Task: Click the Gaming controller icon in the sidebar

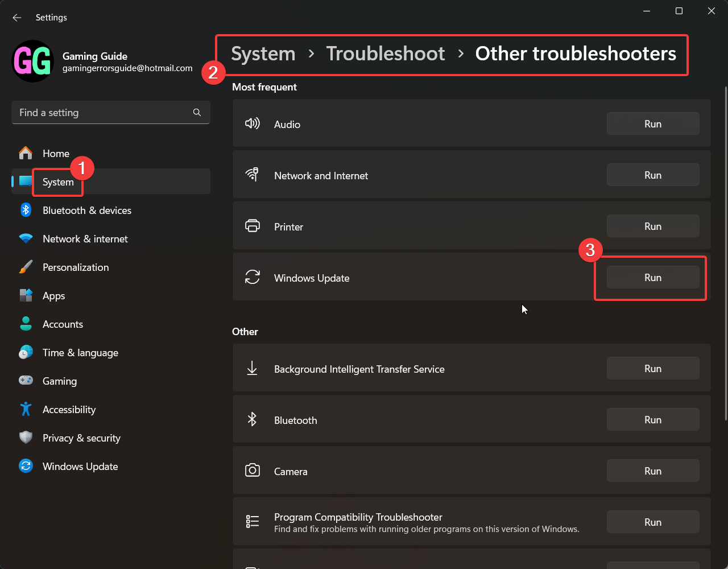Action: tap(26, 381)
